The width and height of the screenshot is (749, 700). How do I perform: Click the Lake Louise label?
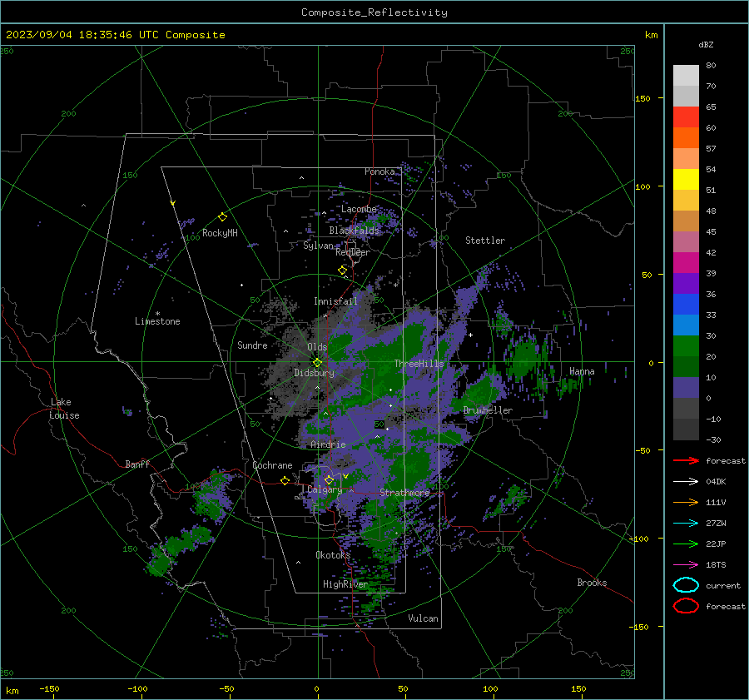click(64, 409)
